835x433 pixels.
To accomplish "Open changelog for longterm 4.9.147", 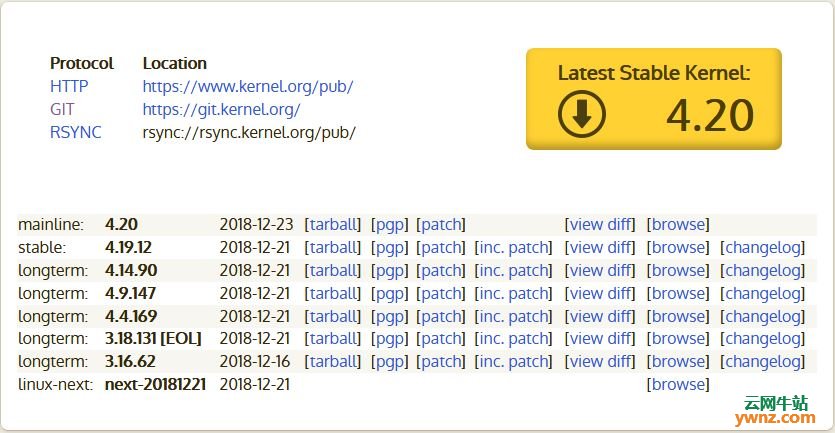I will point(763,293).
